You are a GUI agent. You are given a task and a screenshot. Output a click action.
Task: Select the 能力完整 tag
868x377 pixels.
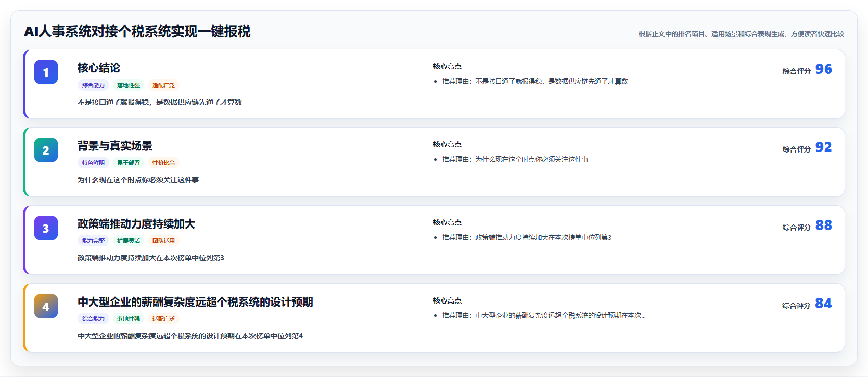[x=93, y=241]
